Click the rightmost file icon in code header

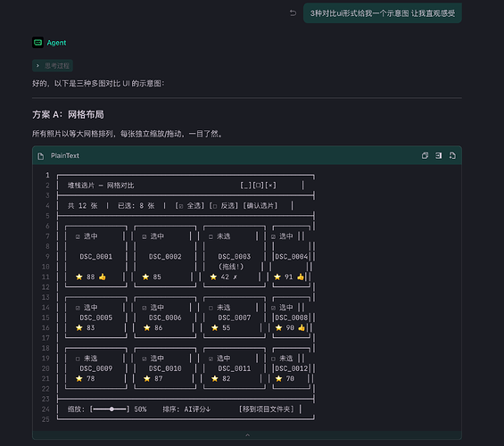tap(452, 156)
